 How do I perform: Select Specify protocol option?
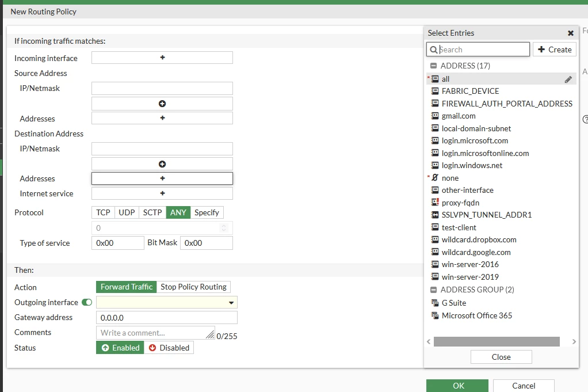(x=207, y=212)
